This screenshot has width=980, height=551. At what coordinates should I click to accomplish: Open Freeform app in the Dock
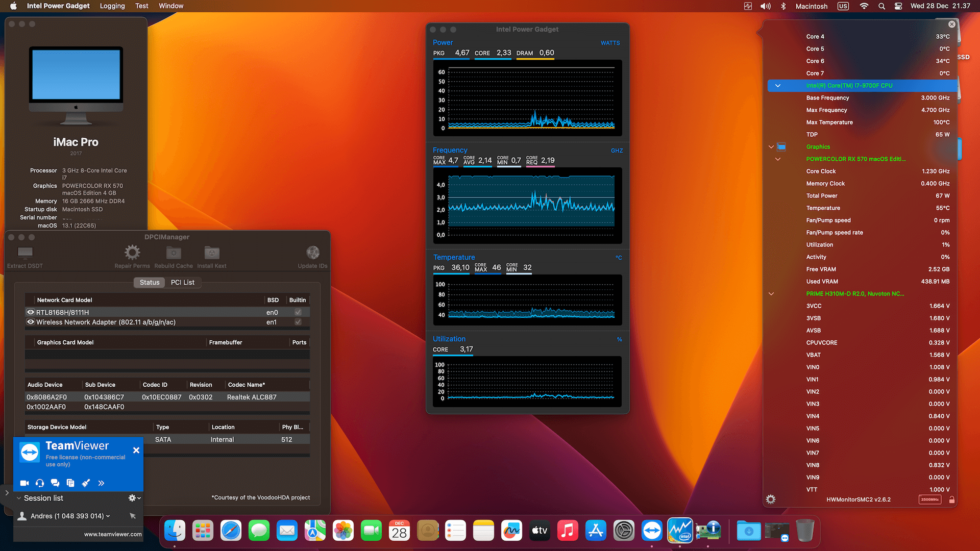tap(511, 531)
